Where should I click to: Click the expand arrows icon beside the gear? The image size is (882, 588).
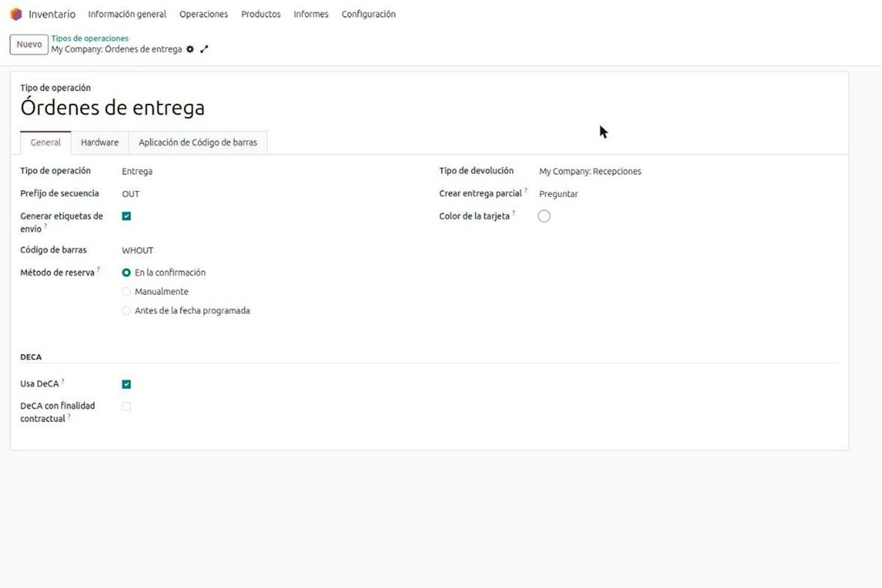204,49
